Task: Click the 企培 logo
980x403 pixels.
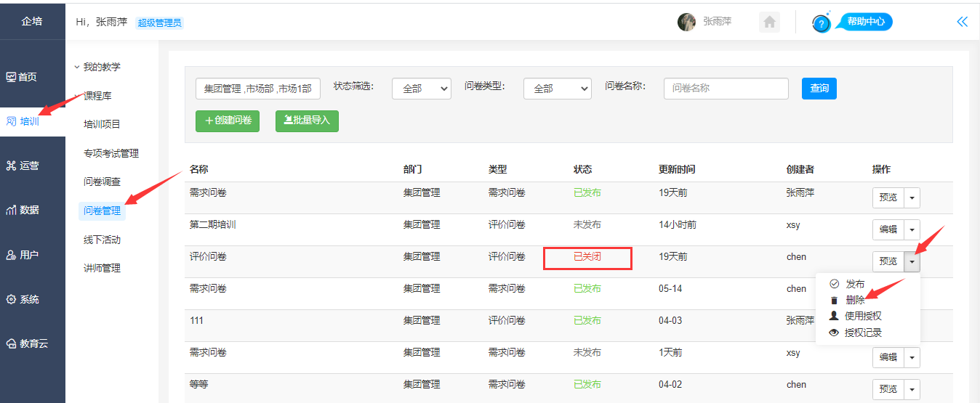Action: tap(32, 21)
